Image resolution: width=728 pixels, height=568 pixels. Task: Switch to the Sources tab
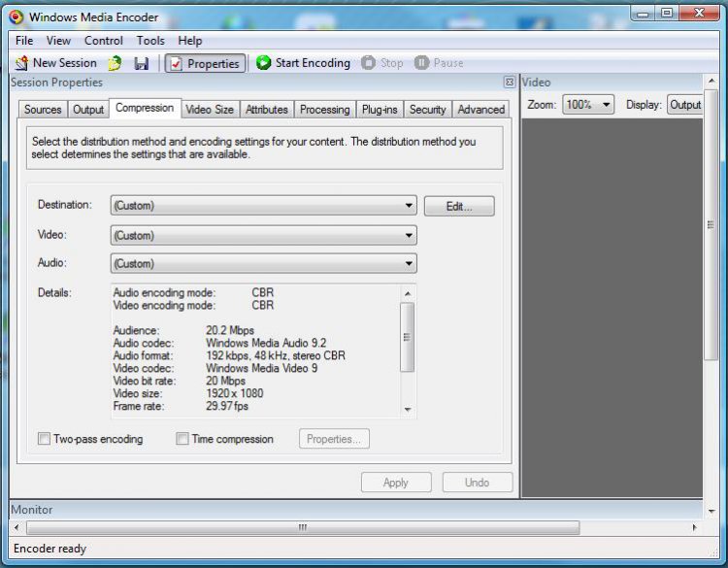pyautogui.click(x=43, y=110)
